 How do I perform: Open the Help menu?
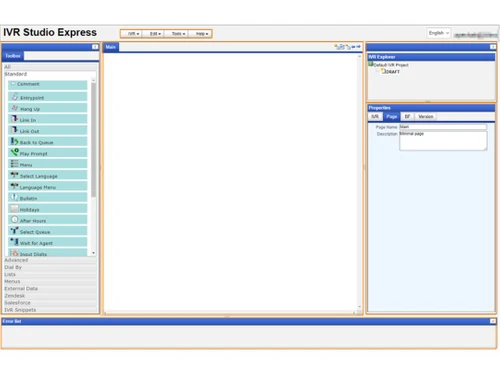[x=201, y=34]
